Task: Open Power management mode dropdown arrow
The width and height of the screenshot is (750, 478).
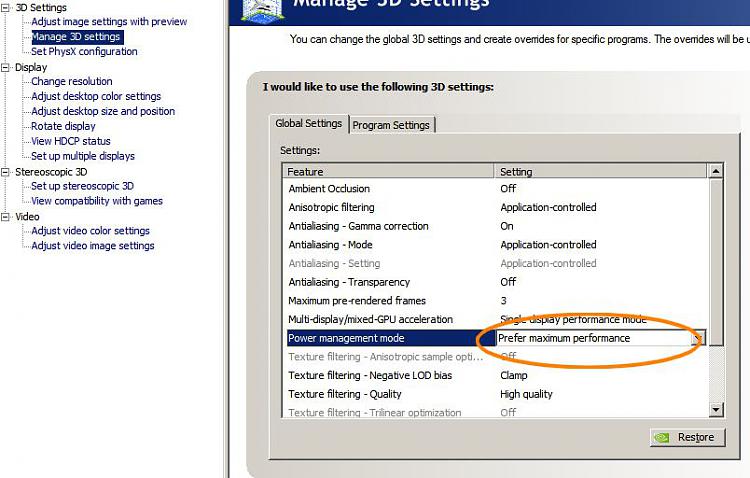Action: click(698, 338)
